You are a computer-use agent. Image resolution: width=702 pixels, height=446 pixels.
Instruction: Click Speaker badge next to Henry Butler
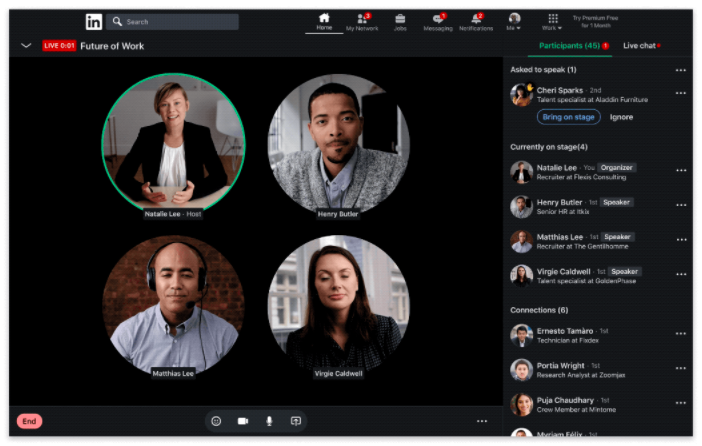pos(616,202)
